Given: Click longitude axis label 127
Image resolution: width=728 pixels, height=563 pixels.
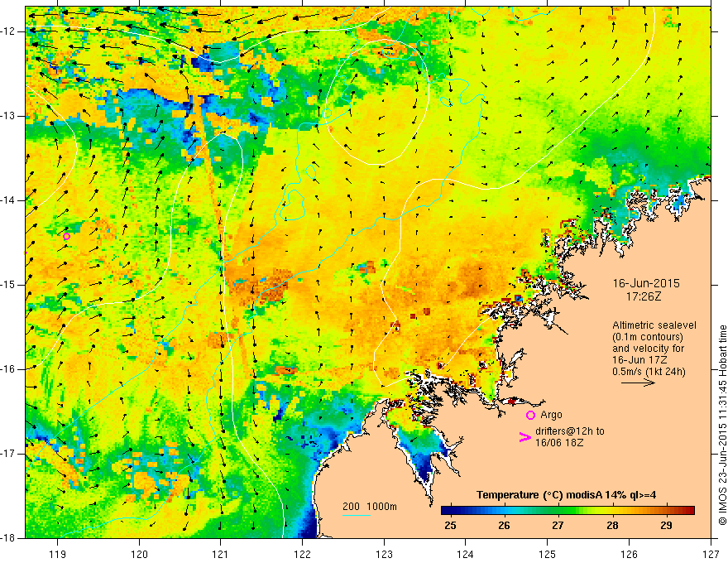Looking at the screenshot, I should pos(711,554).
